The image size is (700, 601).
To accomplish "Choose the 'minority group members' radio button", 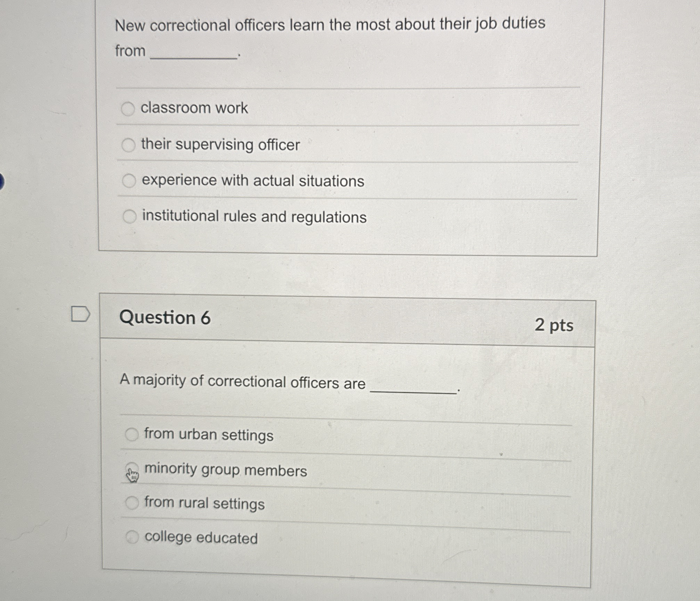I will click(132, 468).
